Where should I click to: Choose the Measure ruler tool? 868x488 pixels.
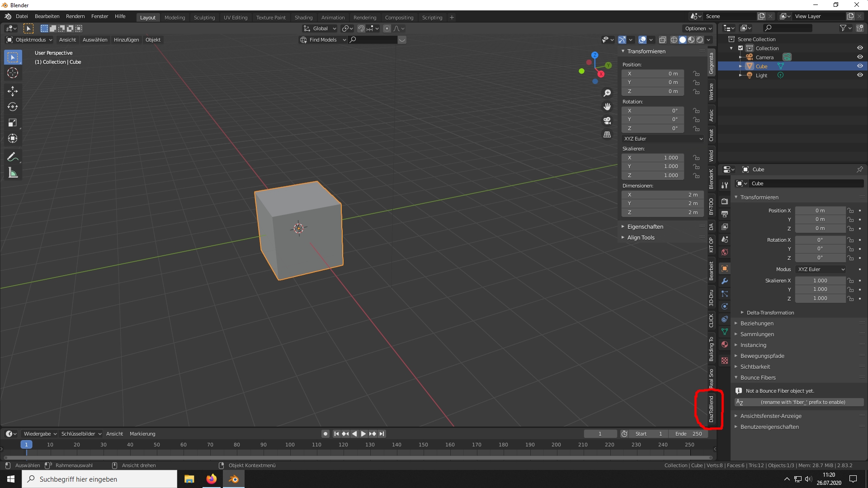tap(13, 173)
